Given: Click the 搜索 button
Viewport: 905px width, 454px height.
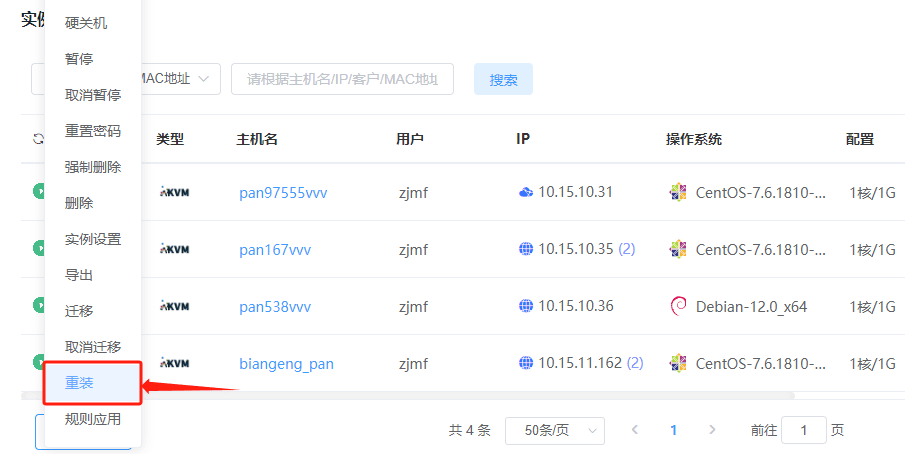Looking at the screenshot, I should [503, 80].
